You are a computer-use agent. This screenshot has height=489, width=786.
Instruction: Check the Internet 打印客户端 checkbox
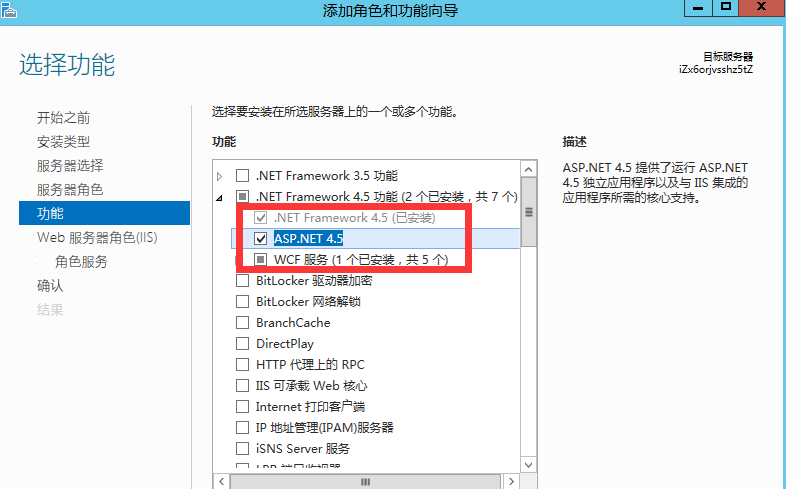pyautogui.click(x=243, y=406)
